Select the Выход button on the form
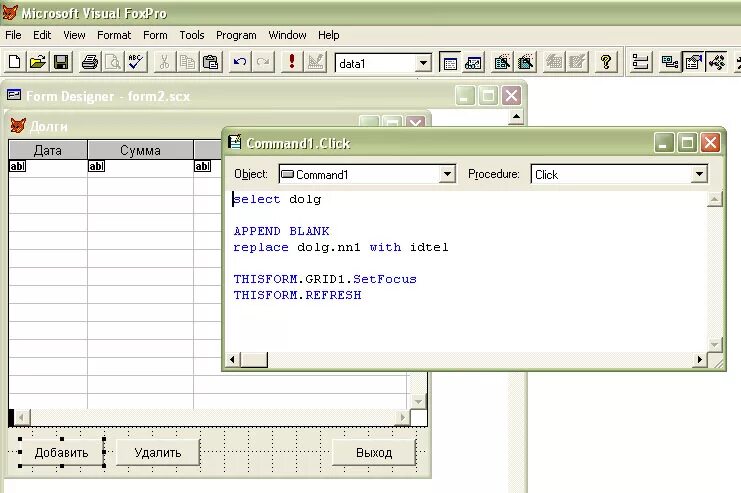This screenshot has width=741, height=493. tap(374, 452)
